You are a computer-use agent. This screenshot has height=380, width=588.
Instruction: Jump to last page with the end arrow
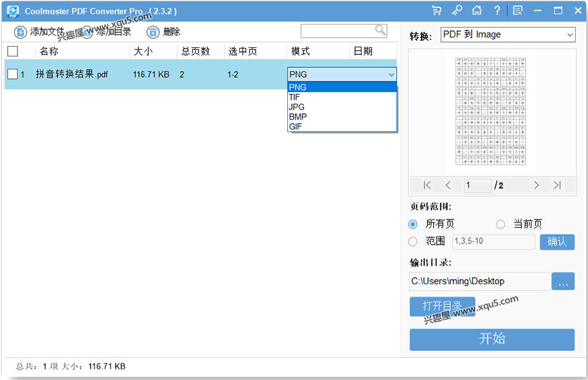coord(558,185)
